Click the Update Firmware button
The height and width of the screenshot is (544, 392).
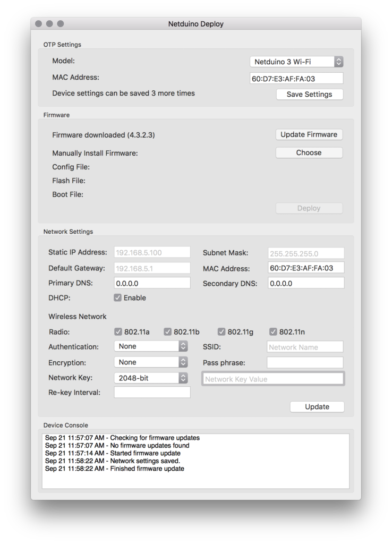click(x=309, y=134)
